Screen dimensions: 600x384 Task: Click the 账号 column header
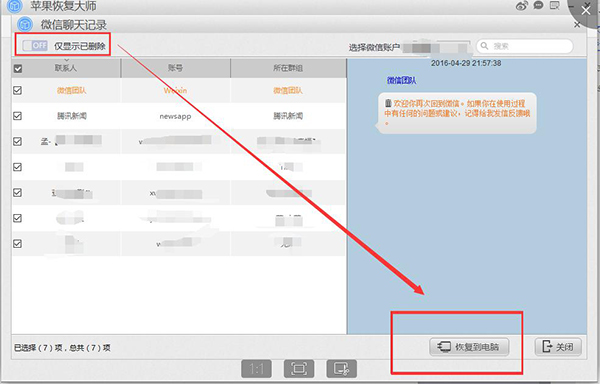point(175,68)
